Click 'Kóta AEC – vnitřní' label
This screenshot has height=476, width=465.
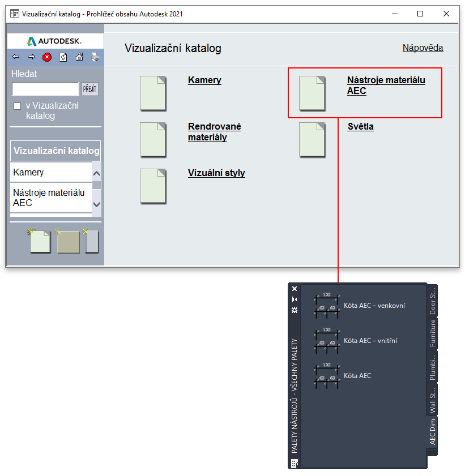[370, 341]
